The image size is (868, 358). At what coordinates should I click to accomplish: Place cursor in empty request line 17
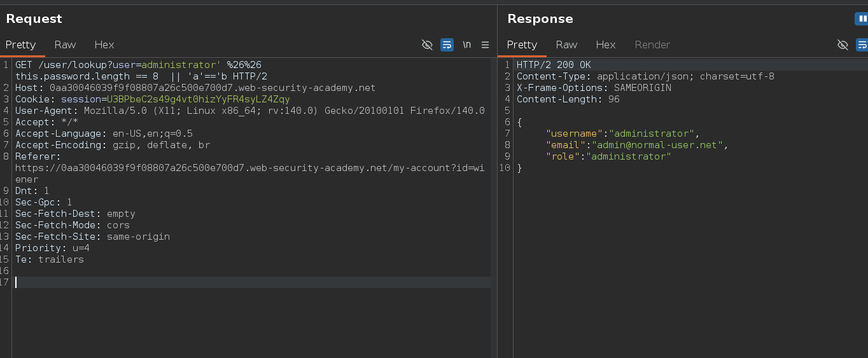tap(252, 282)
